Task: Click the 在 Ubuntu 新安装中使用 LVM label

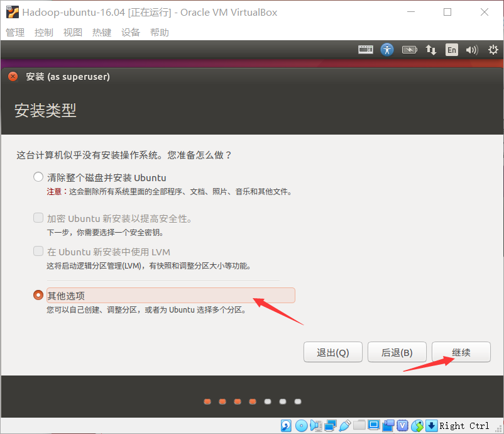Action: [x=109, y=252]
